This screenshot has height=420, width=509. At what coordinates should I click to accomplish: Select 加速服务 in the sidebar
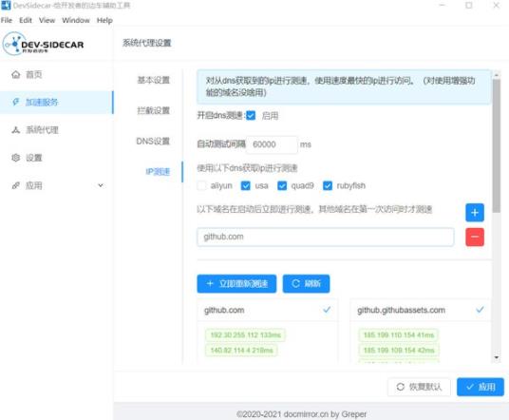pyautogui.click(x=57, y=103)
